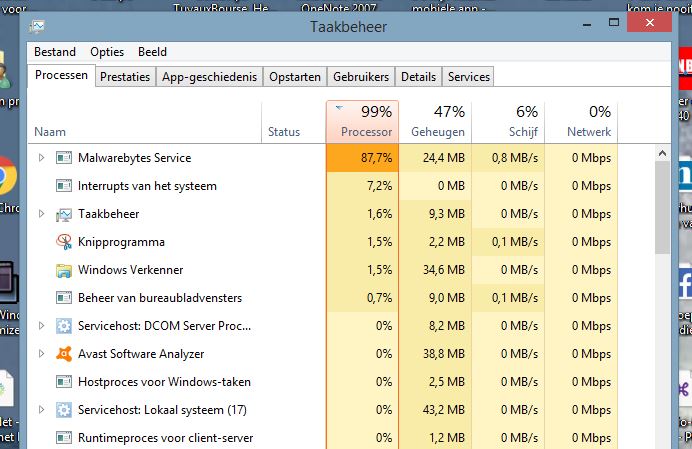Click the Servicehost Lokaal systeem gear icon
692x449 pixels.
click(64, 410)
